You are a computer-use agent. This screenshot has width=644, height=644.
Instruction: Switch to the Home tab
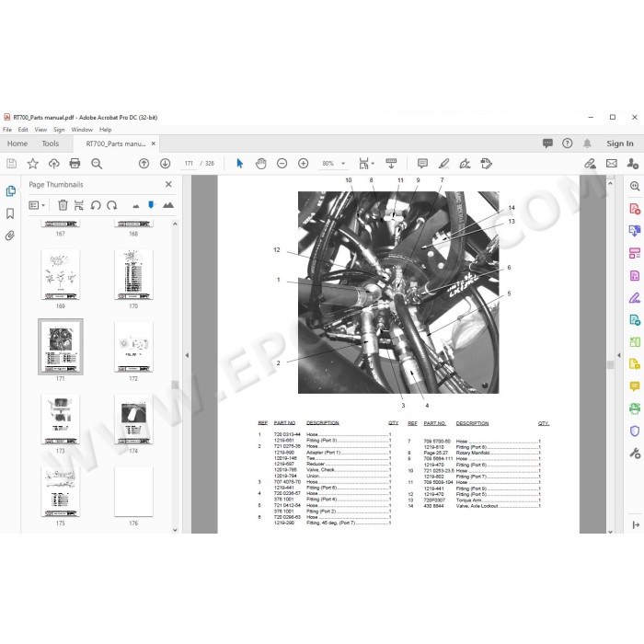coord(17,144)
